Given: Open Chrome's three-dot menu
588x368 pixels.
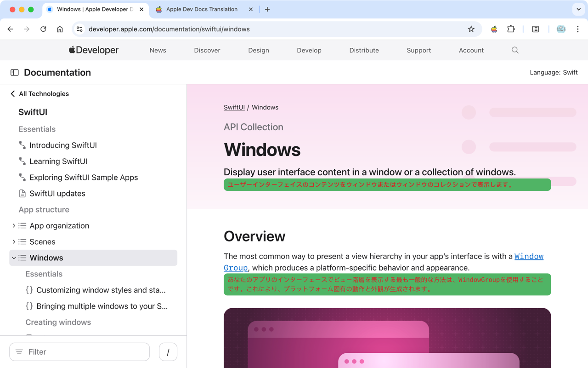Looking at the screenshot, I should pos(577,29).
